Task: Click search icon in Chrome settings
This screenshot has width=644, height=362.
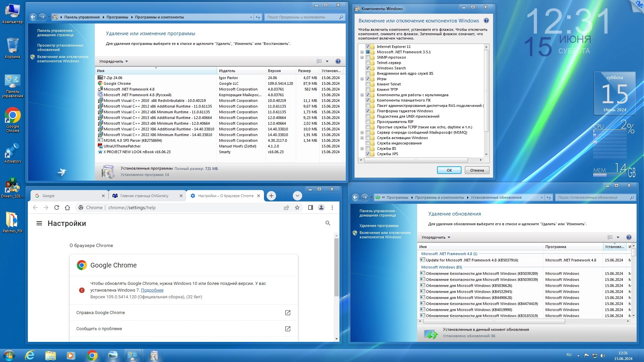Action: [328, 223]
